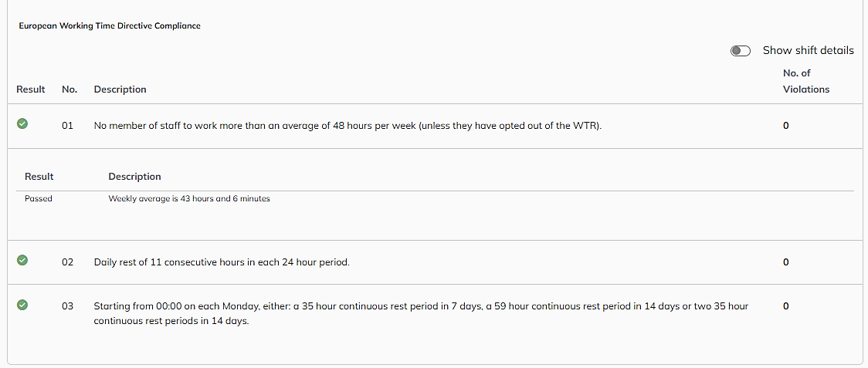
Task: Click the Passed result in the detail table
Action: (x=38, y=198)
